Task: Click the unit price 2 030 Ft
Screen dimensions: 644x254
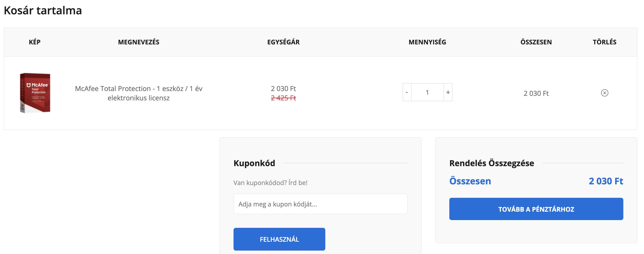Action: (283, 89)
